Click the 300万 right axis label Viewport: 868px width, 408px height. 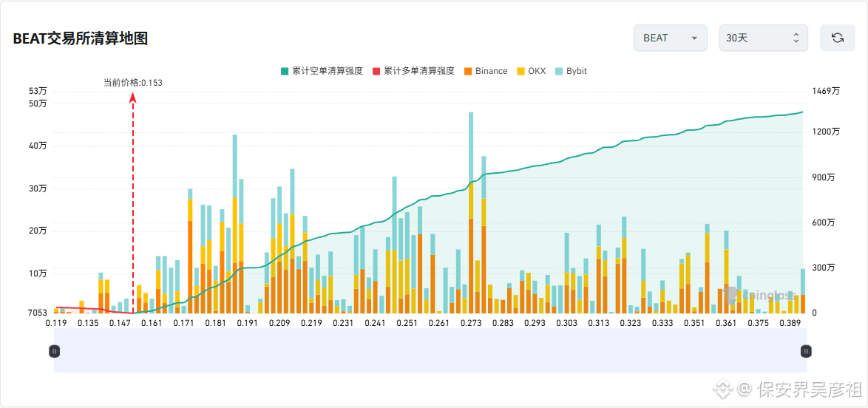click(x=824, y=268)
